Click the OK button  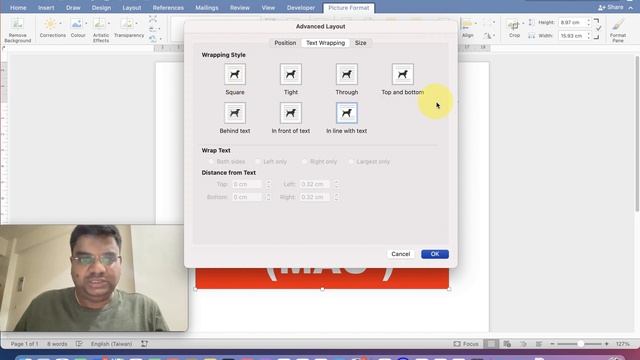[x=435, y=254]
